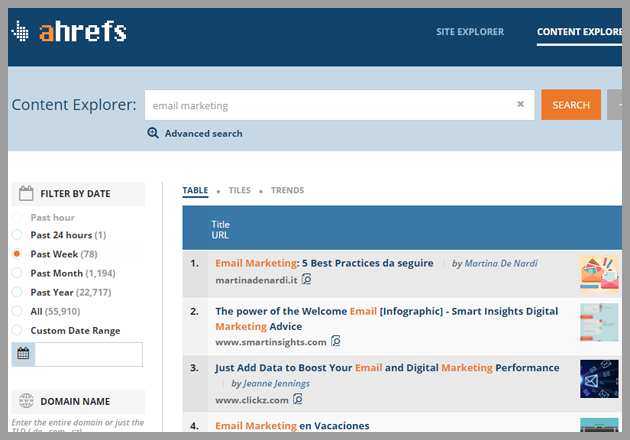
Task: Click the Filter by Date calendar icon
Action: (26, 193)
